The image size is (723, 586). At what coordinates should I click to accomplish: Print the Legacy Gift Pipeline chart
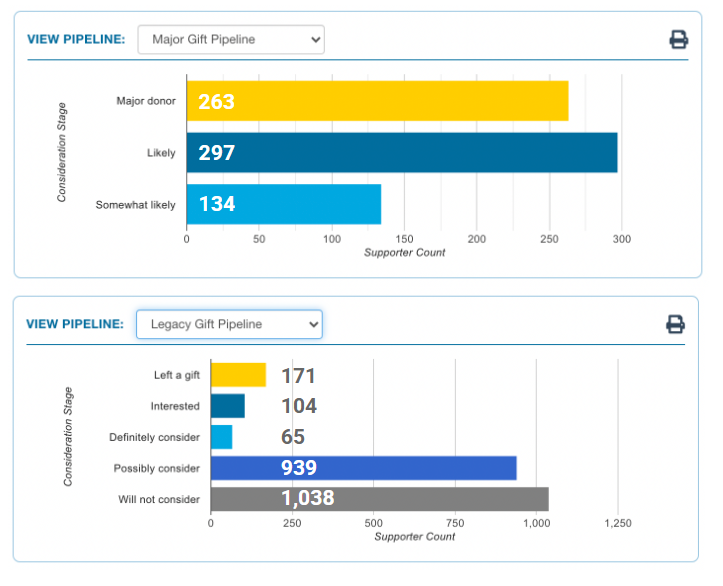pyautogui.click(x=675, y=324)
